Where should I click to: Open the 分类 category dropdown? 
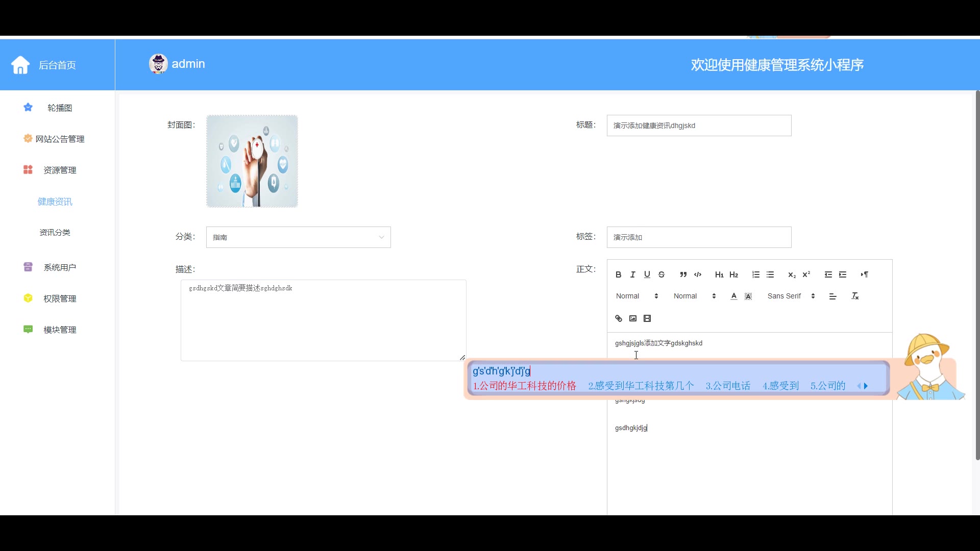(x=298, y=237)
